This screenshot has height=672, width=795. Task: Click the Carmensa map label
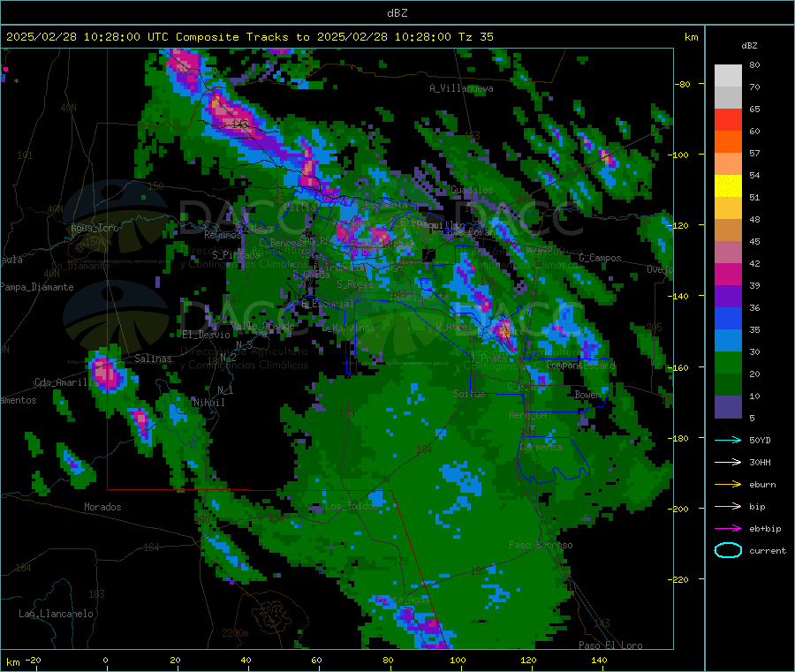[541, 447]
